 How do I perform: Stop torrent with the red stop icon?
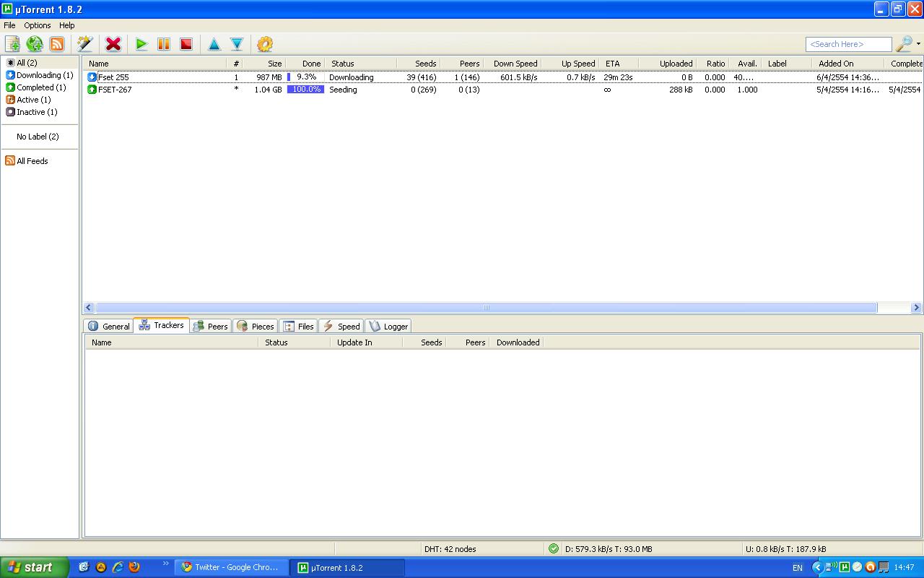pos(186,44)
